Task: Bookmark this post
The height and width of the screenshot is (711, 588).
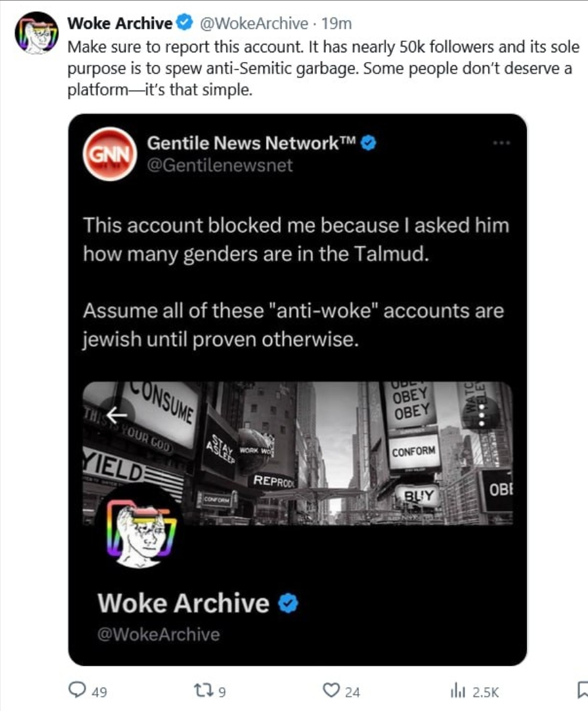Action: click(x=583, y=690)
